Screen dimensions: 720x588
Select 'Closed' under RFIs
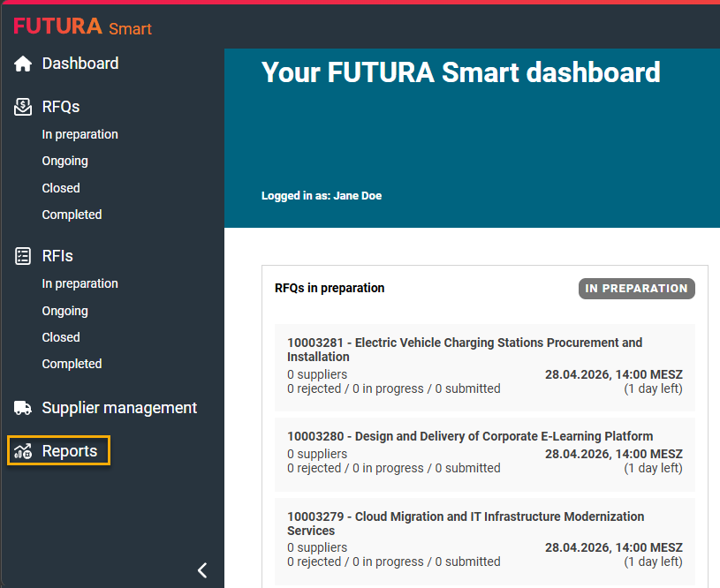coord(61,337)
